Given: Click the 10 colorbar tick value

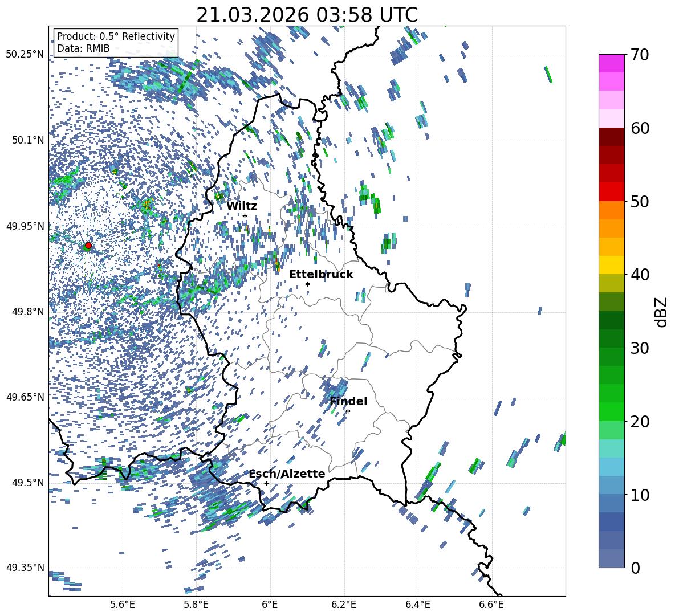Looking at the screenshot, I should (640, 495).
